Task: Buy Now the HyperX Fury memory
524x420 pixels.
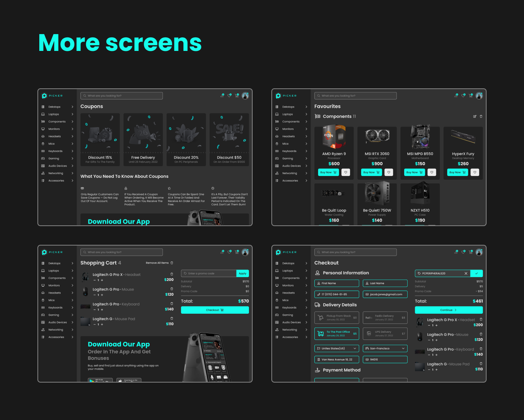Action: (457, 172)
